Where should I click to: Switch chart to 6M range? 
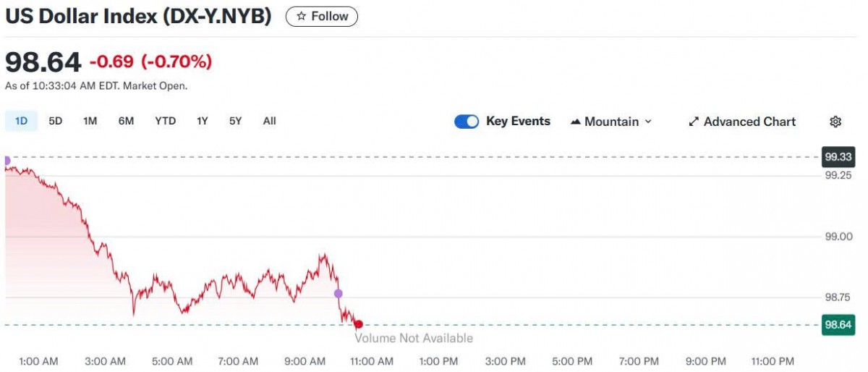click(126, 121)
